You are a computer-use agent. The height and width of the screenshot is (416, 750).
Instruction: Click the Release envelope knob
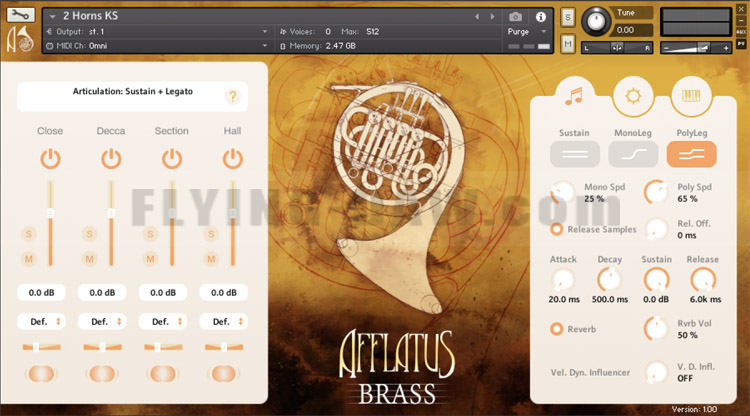(x=703, y=280)
